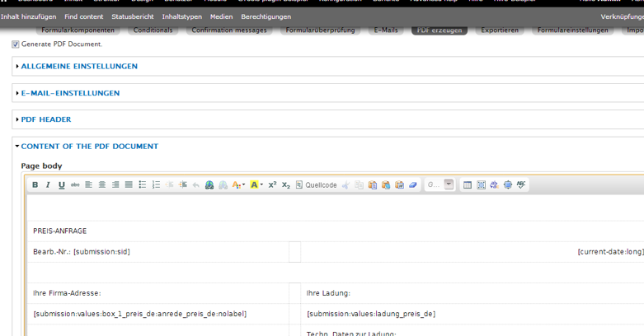Uncheck the Generate PDF Document checkbox
Viewport: 644px width, 336px height.
(16, 44)
